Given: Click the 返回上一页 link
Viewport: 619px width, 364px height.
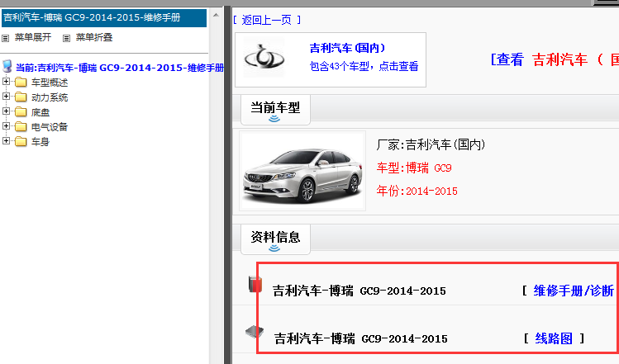Looking at the screenshot, I should click(x=267, y=20).
